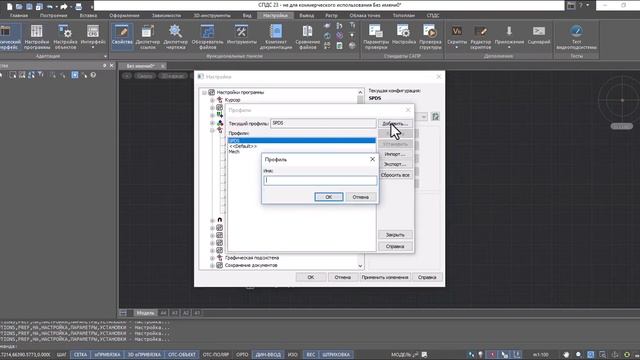Click the help question mark in title bar

pyautogui.click(x=581, y=5)
